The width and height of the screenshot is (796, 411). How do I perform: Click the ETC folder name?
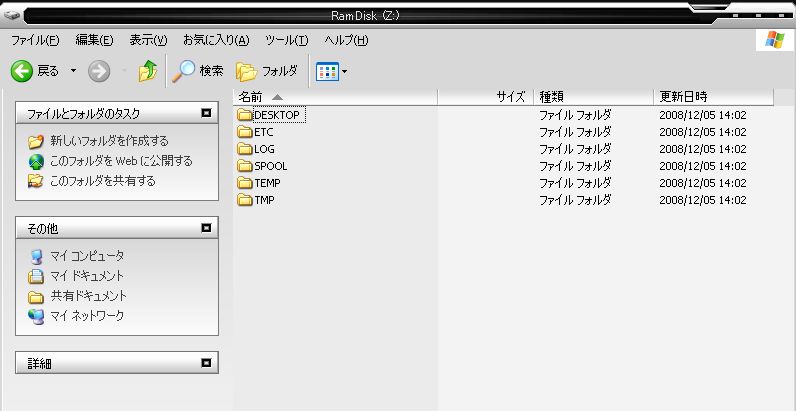[x=263, y=132]
